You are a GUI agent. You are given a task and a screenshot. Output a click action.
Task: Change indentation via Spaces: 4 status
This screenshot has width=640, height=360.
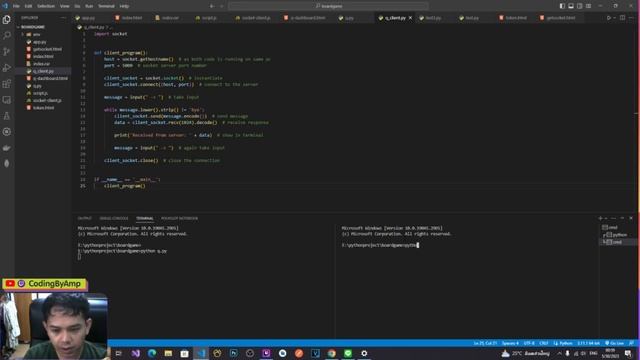coord(510,343)
